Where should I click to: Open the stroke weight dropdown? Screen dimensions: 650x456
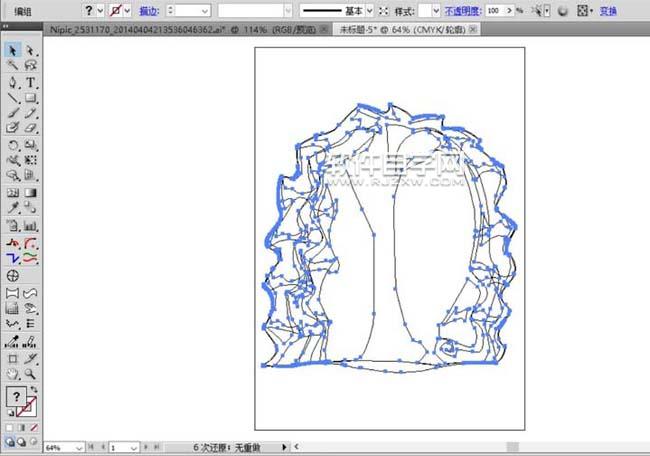point(205,11)
